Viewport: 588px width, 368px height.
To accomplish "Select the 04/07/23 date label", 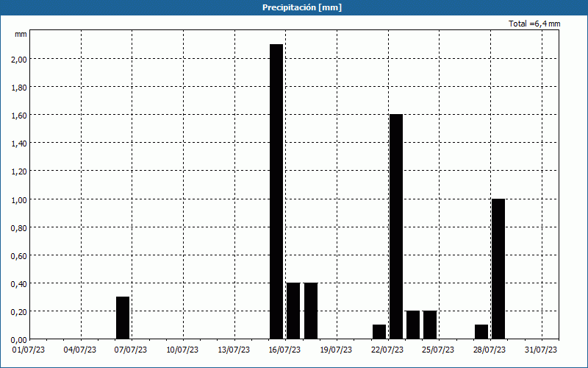I will point(80,350).
